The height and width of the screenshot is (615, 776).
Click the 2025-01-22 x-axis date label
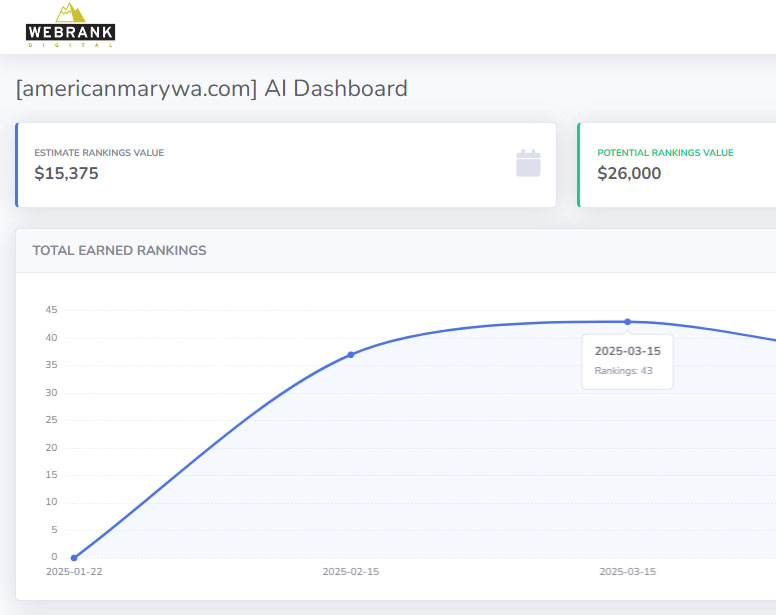coord(74,572)
